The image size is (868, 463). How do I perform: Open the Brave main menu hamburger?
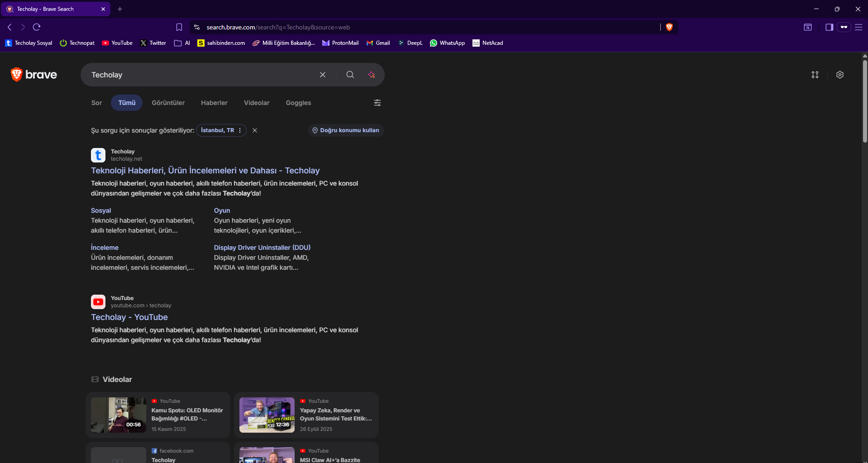point(858,27)
